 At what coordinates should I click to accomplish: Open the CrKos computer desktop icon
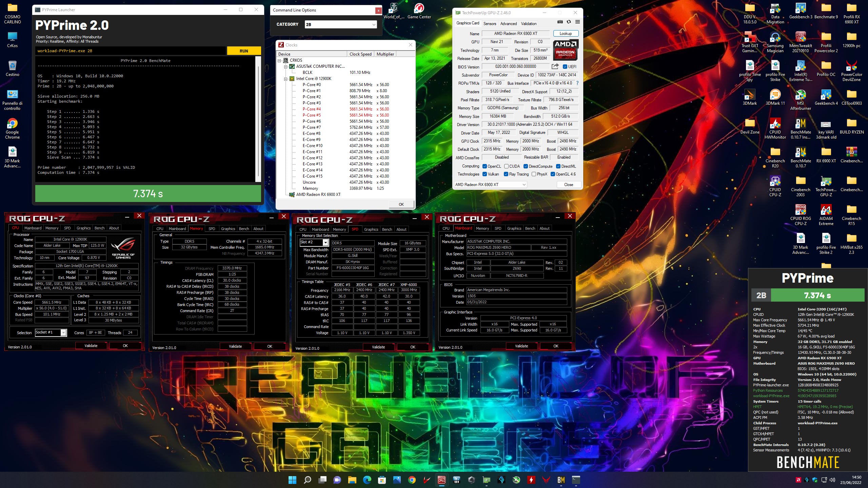coord(12,39)
